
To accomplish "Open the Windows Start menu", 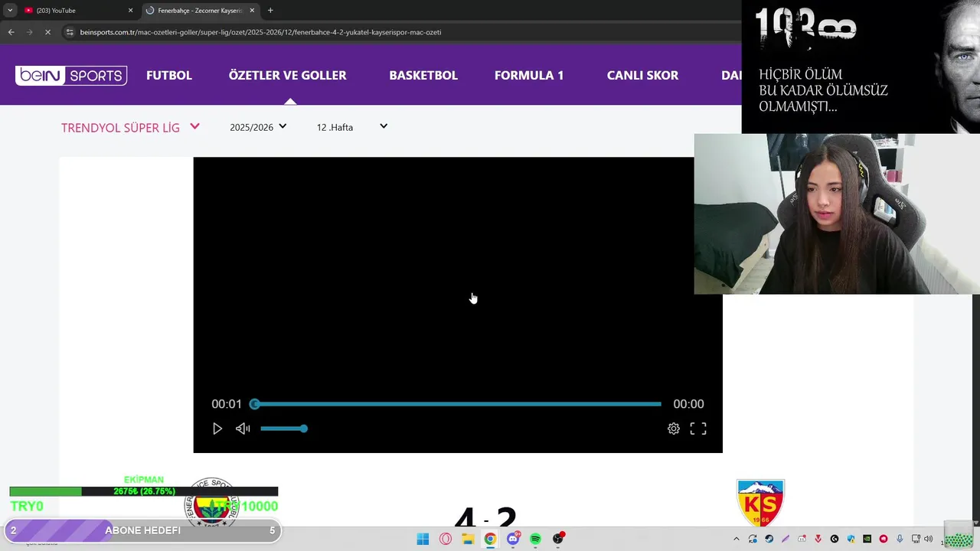I will [423, 539].
